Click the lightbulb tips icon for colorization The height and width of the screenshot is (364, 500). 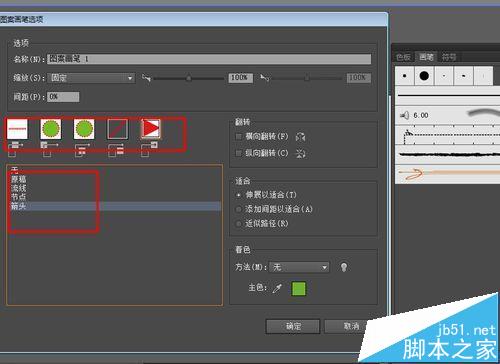344,267
